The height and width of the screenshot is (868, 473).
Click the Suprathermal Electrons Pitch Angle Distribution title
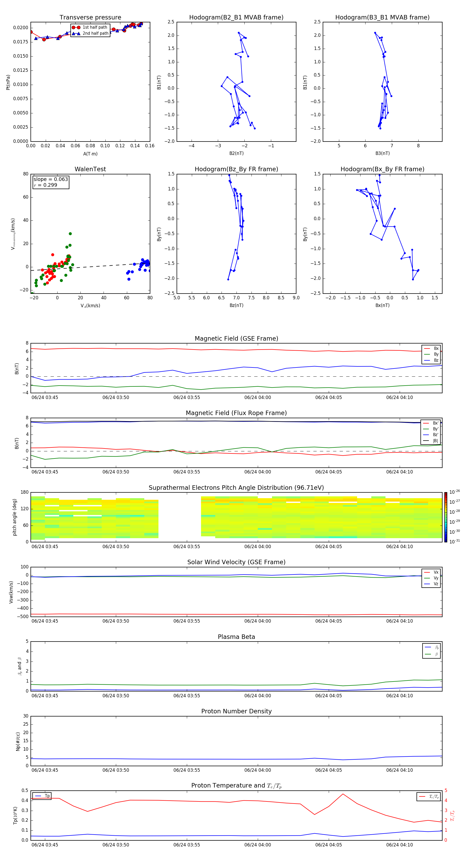click(236, 488)
